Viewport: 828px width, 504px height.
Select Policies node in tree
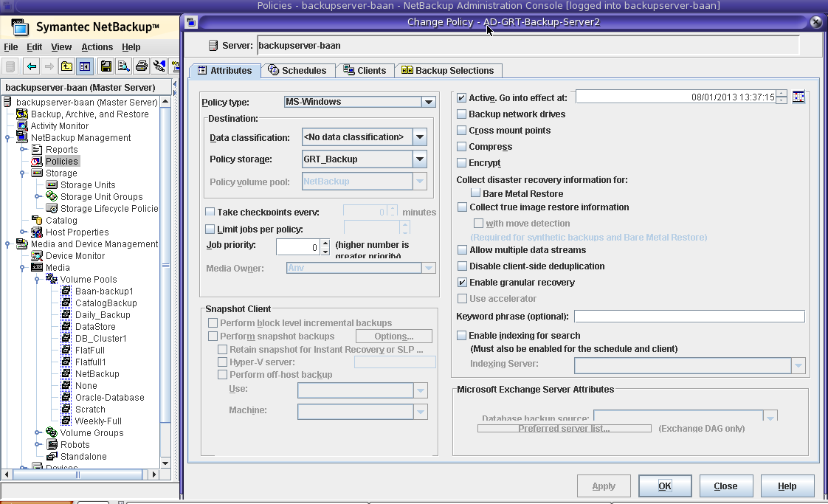(62, 161)
